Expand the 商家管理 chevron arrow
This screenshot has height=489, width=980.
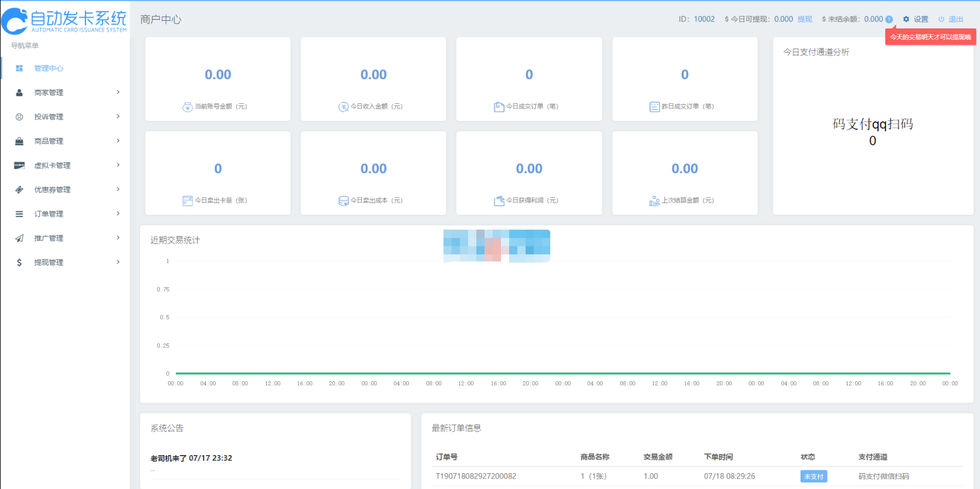pos(118,92)
